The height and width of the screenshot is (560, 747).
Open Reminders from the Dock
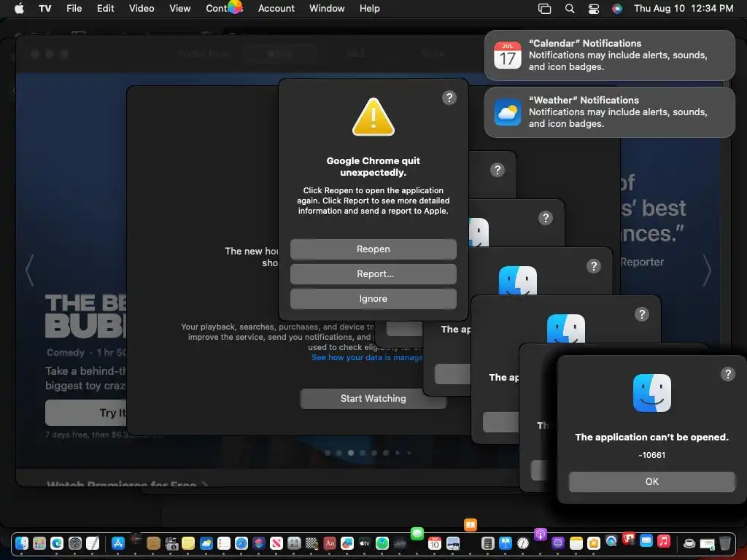click(224, 543)
